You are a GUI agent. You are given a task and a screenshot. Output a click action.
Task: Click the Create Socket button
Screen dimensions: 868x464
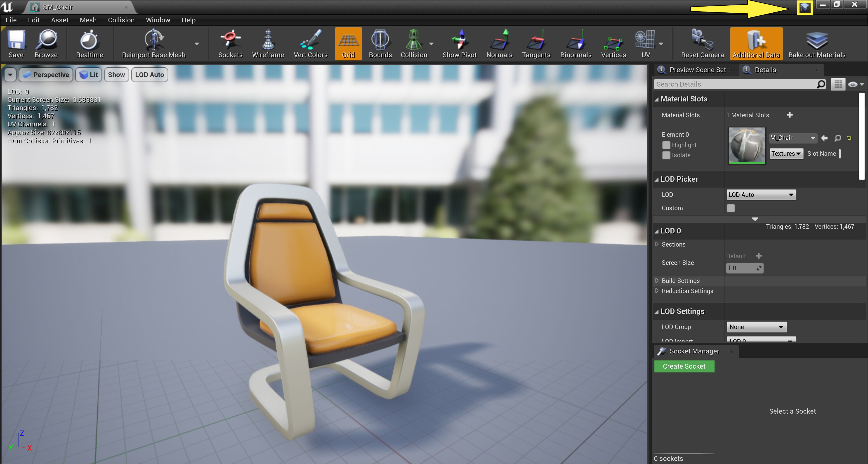tap(684, 366)
